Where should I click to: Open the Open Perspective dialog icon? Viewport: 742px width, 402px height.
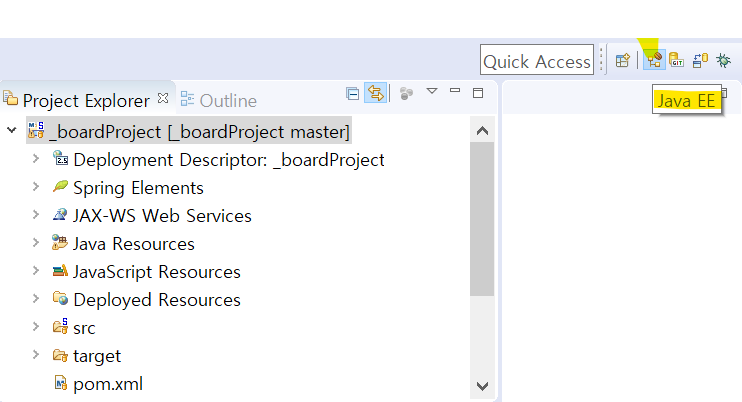coord(623,61)
